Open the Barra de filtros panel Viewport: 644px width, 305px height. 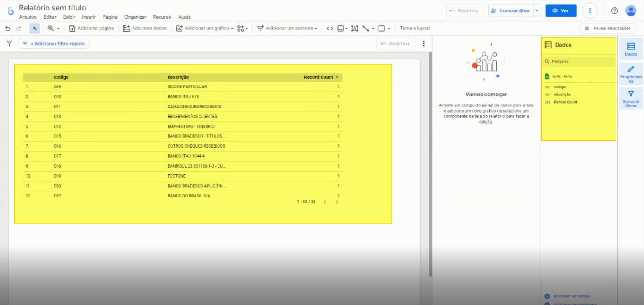click(631, 99)
